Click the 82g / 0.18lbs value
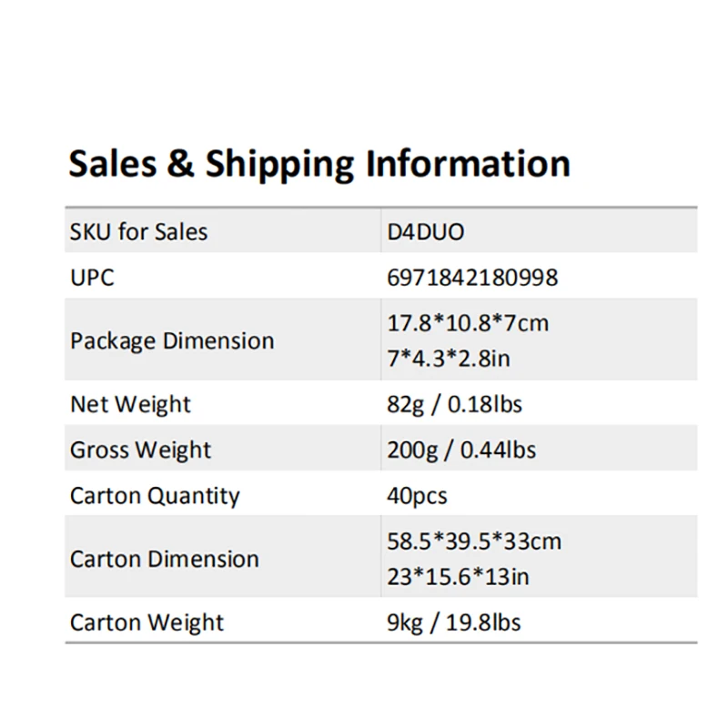Screen dimensions: 728x728 tap(455, 404)
